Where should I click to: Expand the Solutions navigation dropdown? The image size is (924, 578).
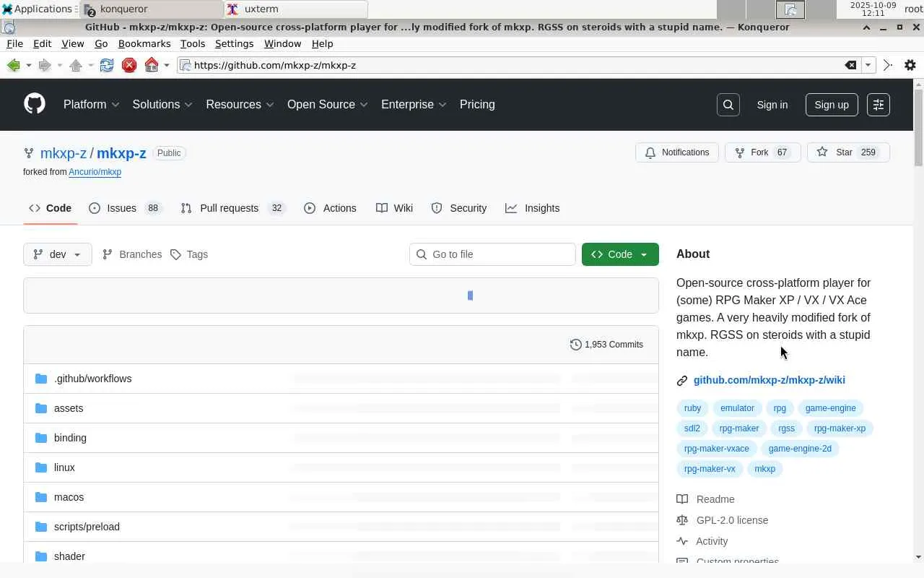pyautogui.click(x=162, y=104)
